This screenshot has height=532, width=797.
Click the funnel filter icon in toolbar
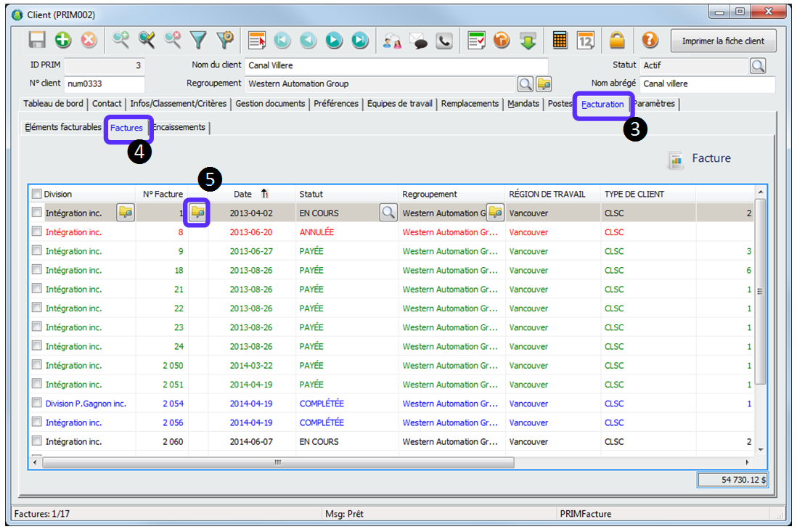pyautogui.click(x=198, y=41)
